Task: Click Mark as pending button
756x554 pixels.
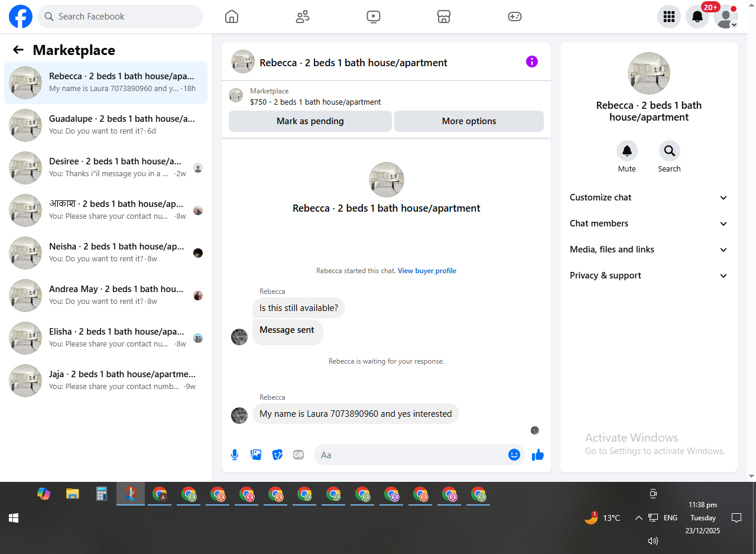Action: click(x=310, y=121)
